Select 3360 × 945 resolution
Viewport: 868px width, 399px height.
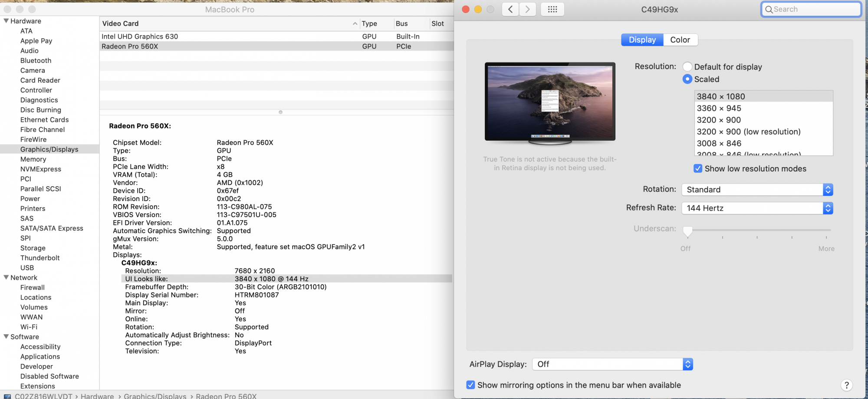click(x=763, y=108)
